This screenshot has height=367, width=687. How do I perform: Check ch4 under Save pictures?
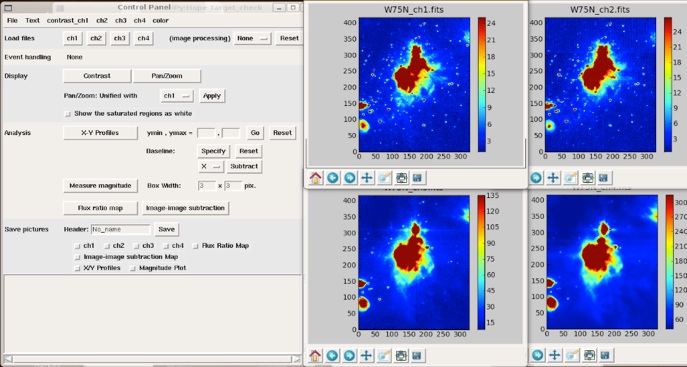point(166,246)
